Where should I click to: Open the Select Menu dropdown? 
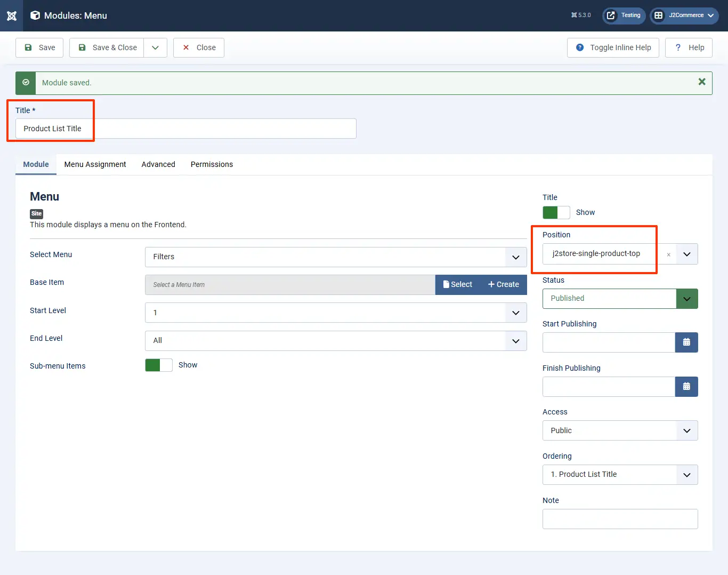(x=336, y=257)
